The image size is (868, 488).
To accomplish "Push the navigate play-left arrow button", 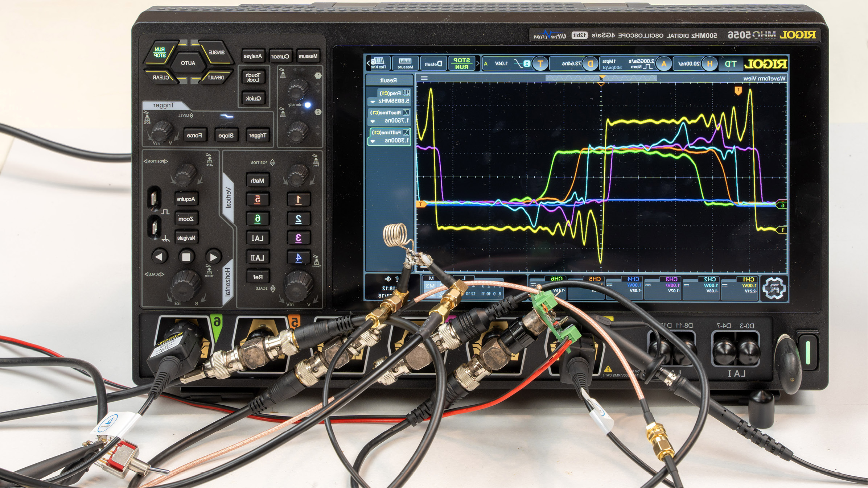I will [x=159, y=256].
